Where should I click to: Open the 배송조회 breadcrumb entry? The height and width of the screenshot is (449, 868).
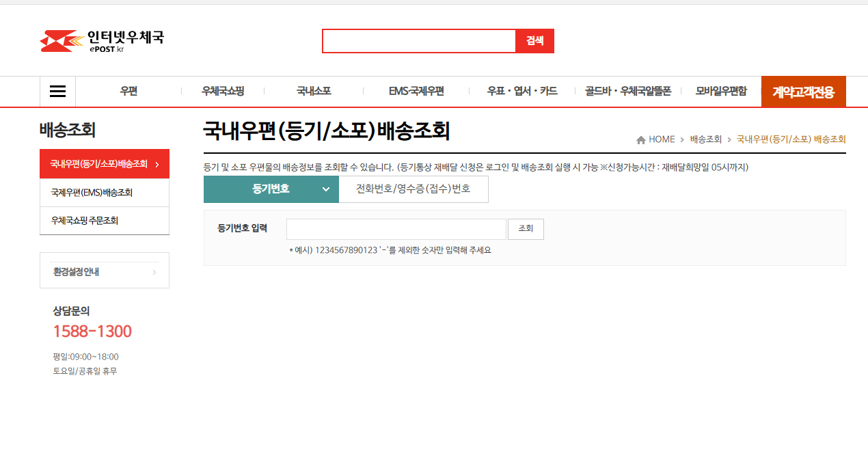pyautogui.click(x=706, y=139)
